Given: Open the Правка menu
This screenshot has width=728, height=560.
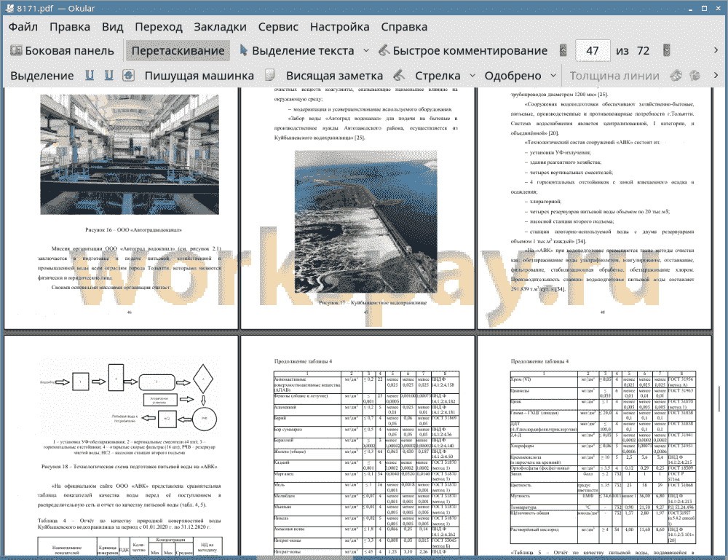Looking at the screenshot, I should tap(70, 26).
